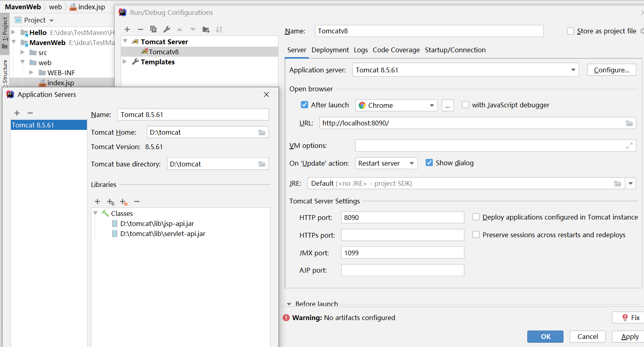Copy the selected run configuration
Viewport: 644px width, 347px height.
click(x=153, y=29)
